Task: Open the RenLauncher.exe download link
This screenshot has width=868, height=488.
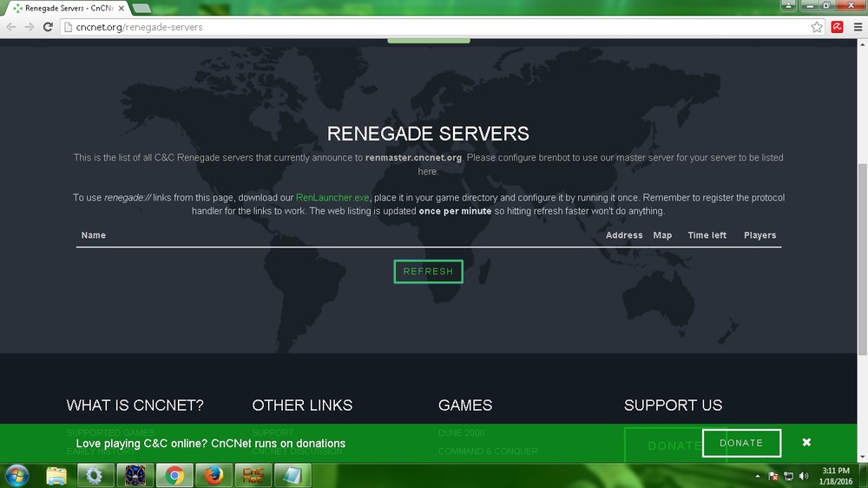Action: pyautogui.click(x=332, y=198)
